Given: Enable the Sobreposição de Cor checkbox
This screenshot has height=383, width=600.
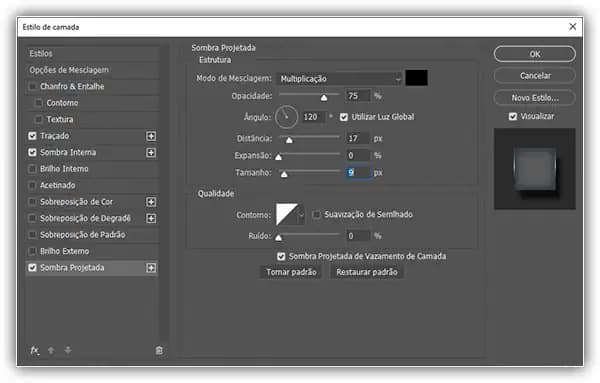Looking at the screenshot, I should pyautogui.click(x=33, y=202).
